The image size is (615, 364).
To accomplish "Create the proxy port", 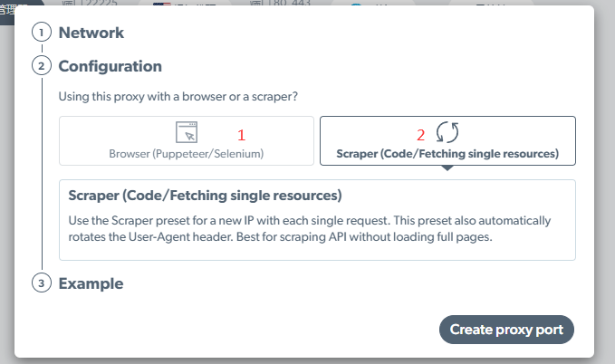I will click(x=506, y=330).
